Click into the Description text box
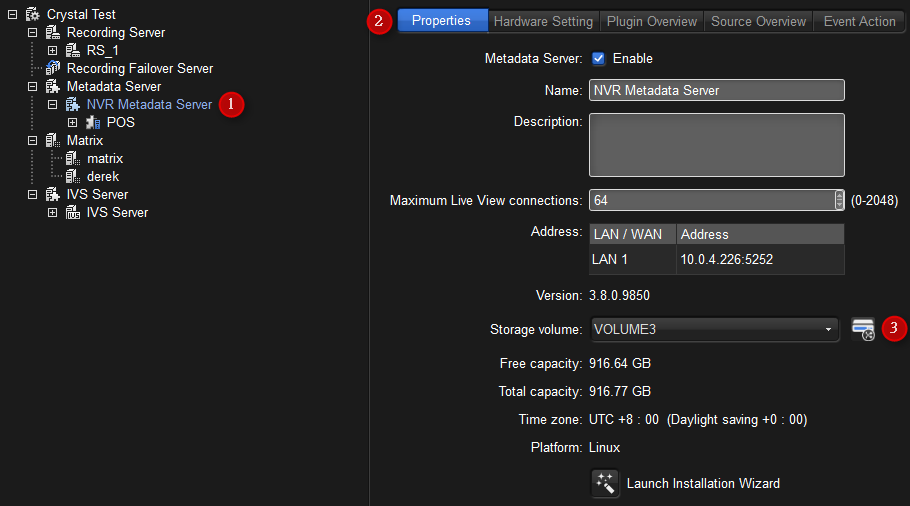This screenshot has height=506, width=910. click(716, 145)
